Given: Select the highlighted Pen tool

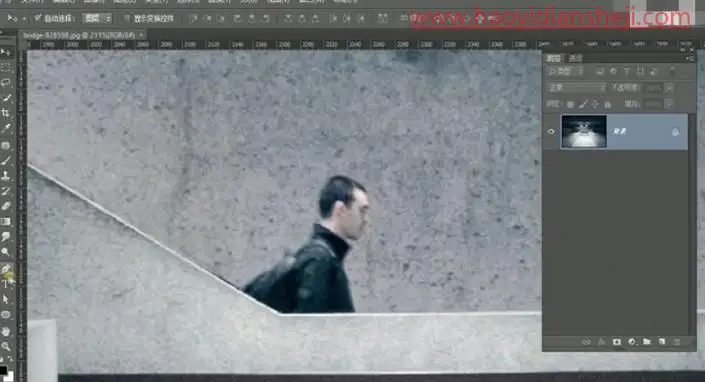Looking at the screenshot, I should [x=6, y=268].
